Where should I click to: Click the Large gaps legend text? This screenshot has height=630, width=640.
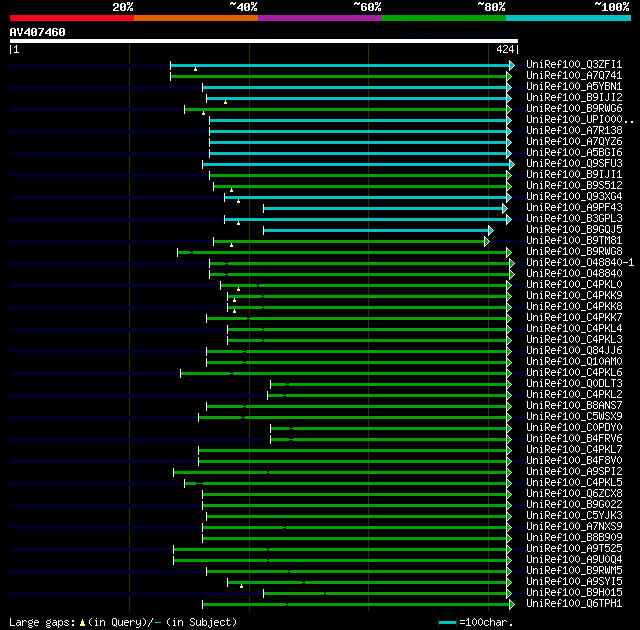[x=123, y=623]
